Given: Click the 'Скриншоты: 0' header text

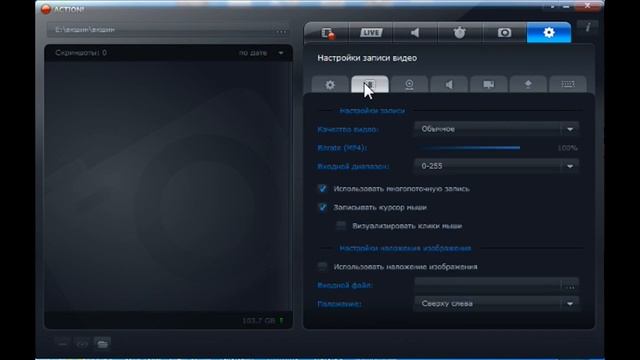Looking at the screenshot, I should pos(81,53).
